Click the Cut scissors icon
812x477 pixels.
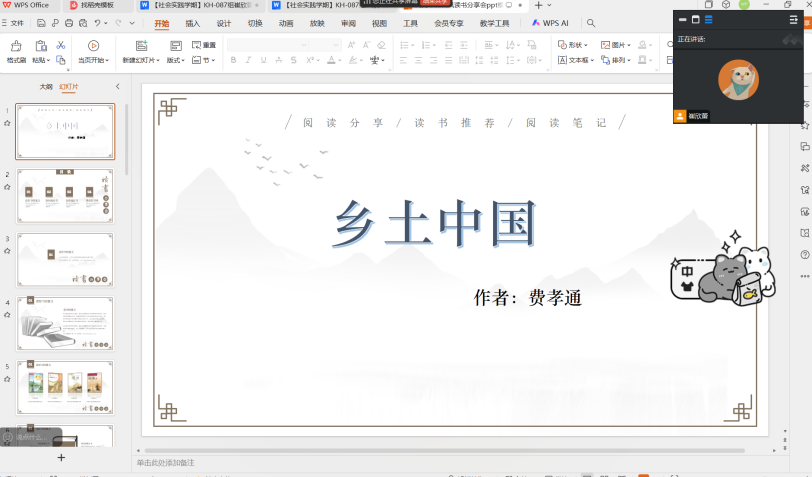tap(61, 45)
